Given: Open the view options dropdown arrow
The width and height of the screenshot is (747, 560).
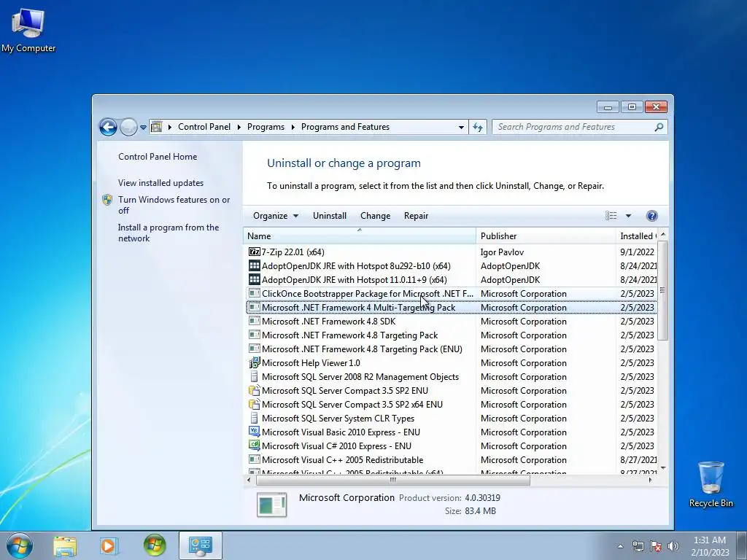Looking at the screenshot, I should (628, 216).
